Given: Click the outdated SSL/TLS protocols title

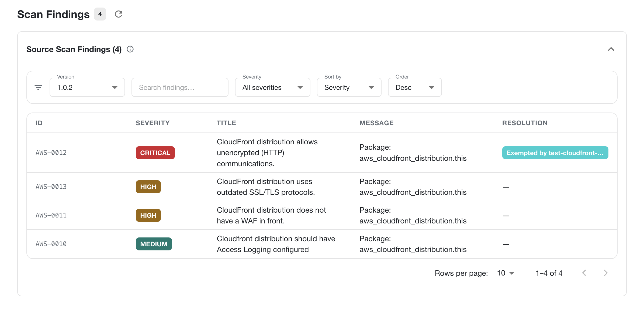Looking at the screenshot, I should coord(266,187).
